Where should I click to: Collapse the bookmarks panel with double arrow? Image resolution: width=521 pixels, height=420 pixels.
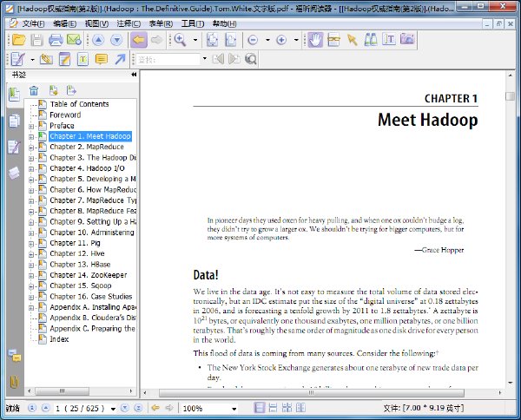tap(134, 75)
